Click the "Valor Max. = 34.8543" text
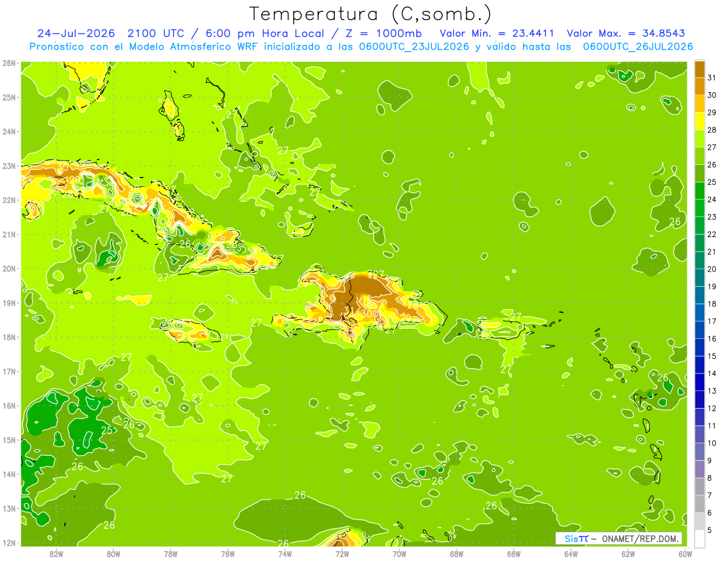The height and width of the screenshot is (562, 728). [x=627, y=33]
